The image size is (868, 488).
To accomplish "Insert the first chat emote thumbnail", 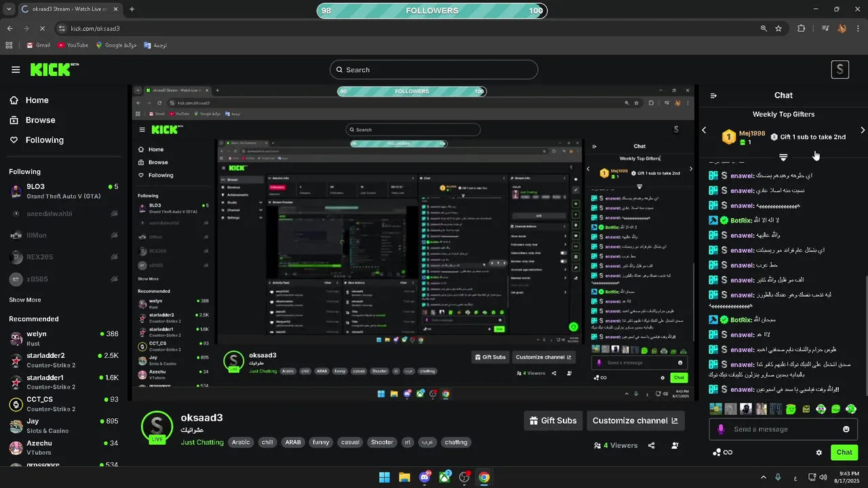I will pyautogui.click(x=715, y=409).
